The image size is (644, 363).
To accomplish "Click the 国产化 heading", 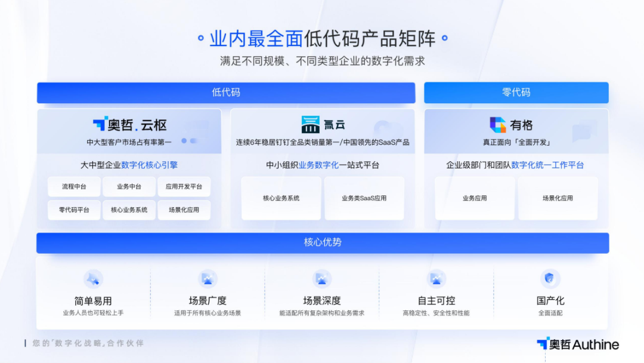I will 550,301.
